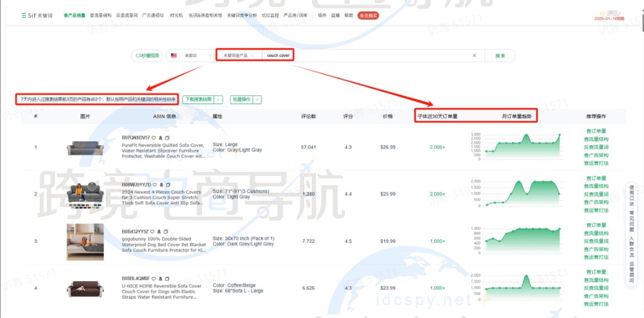Click the favorite heart icon beside ASIN B07QNXDV57
Viewport: 644px width, 318px height.
pos(153,137)
